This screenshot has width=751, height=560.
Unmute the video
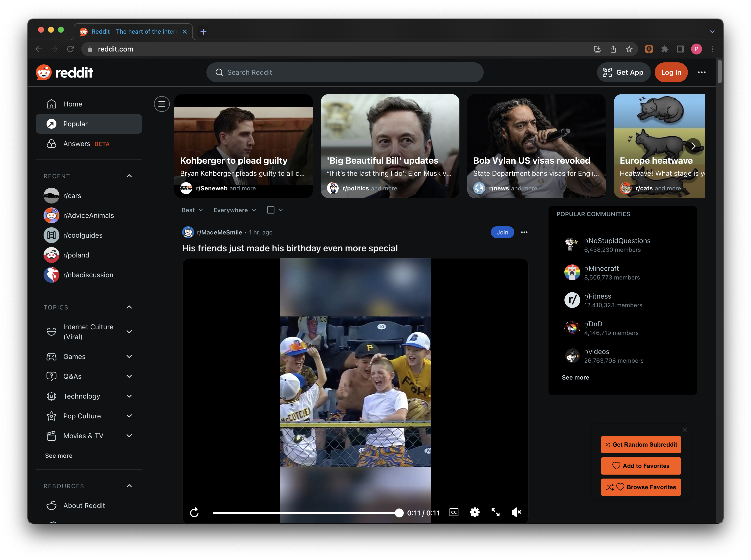516,512
